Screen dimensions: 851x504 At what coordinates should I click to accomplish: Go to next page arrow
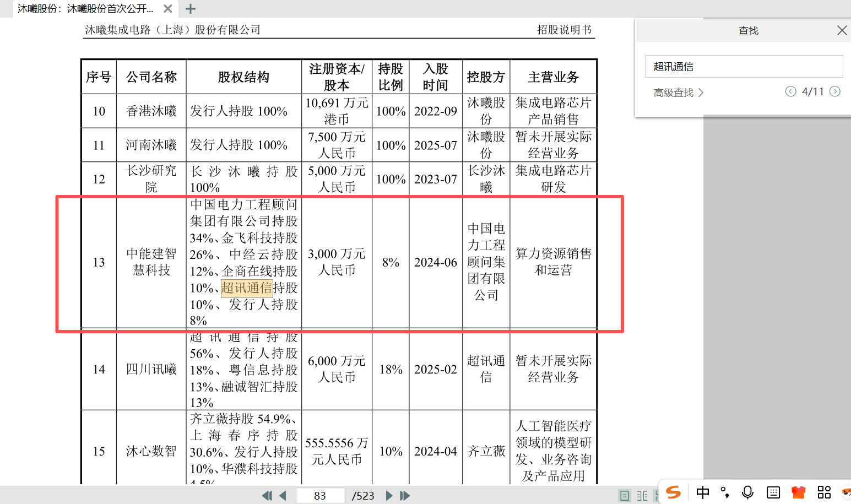tap(389, 496)
